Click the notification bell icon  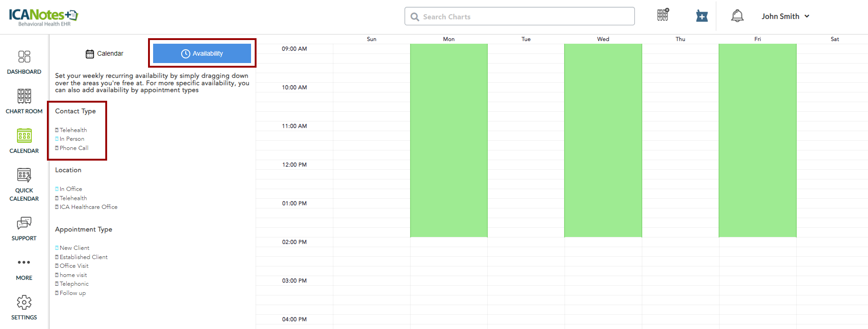point(737,16)
